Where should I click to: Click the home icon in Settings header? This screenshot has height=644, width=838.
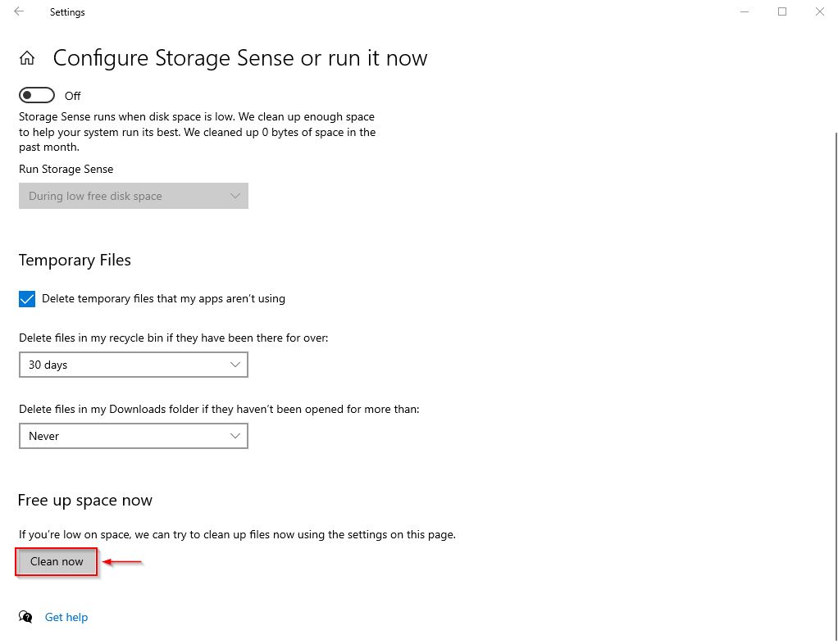(27, 57)
